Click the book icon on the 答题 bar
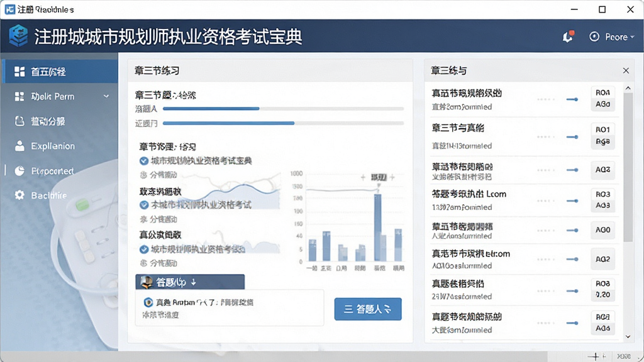Viewport: 644px width, 362px height. point(146,282)
